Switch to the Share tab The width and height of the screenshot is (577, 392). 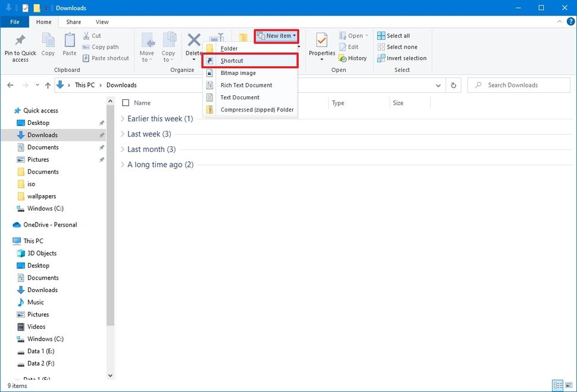pyautogui.click(x=73, y=21)
